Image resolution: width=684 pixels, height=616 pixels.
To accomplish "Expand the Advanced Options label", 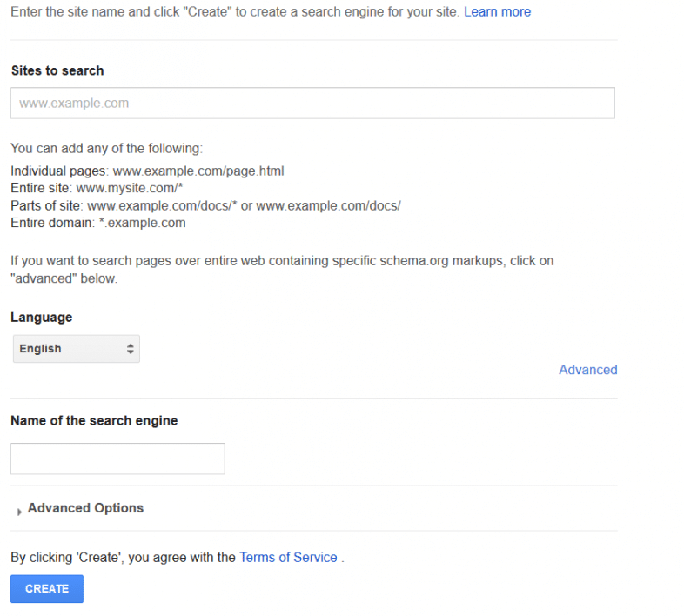I will click(x=85, y=508).
